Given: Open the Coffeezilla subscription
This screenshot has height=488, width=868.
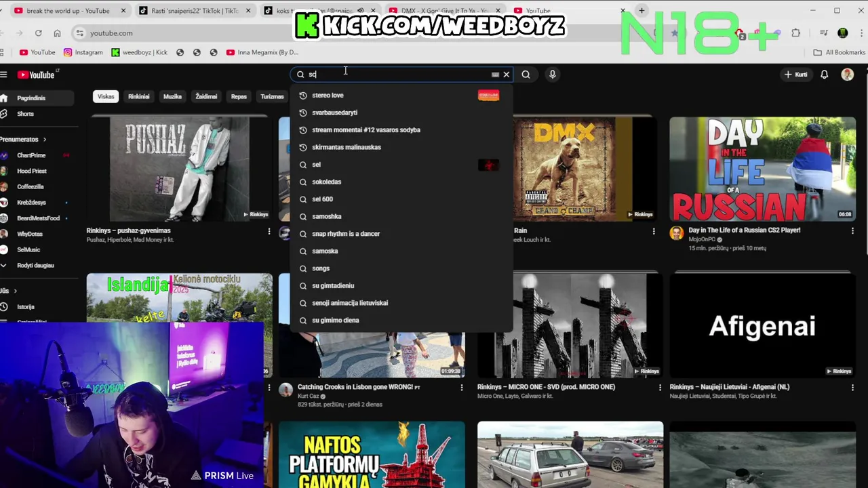Looking at the screenshot, I should 35,187.
